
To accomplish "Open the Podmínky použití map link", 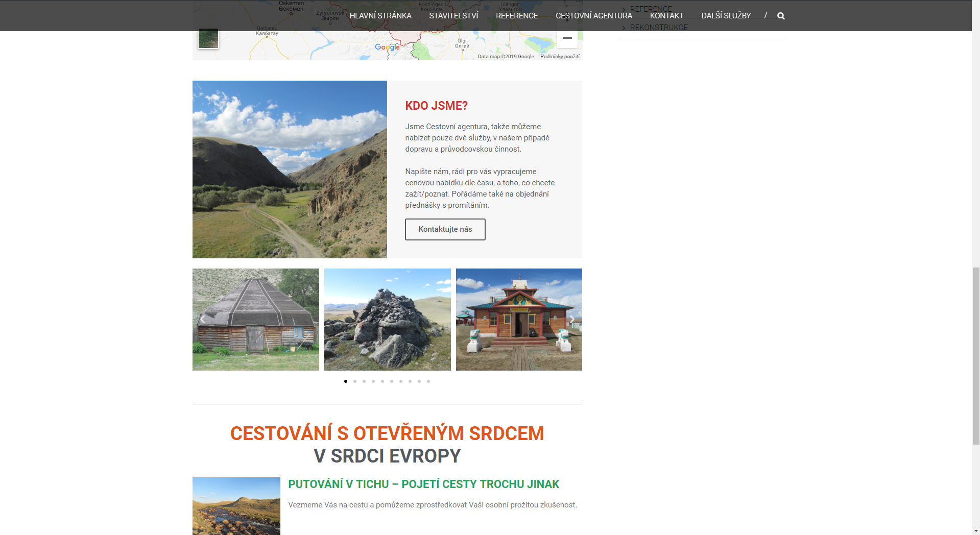I will tap(560, 57).
